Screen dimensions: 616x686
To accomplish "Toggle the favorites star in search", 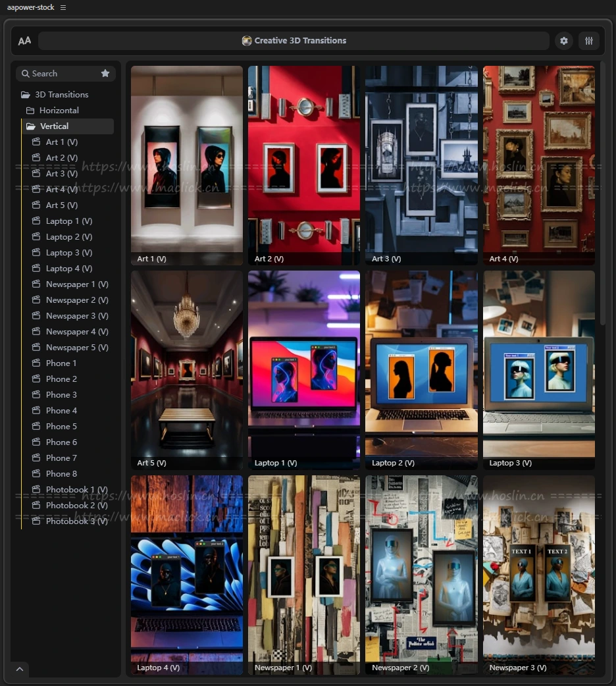I will click(x=105, y=74).
